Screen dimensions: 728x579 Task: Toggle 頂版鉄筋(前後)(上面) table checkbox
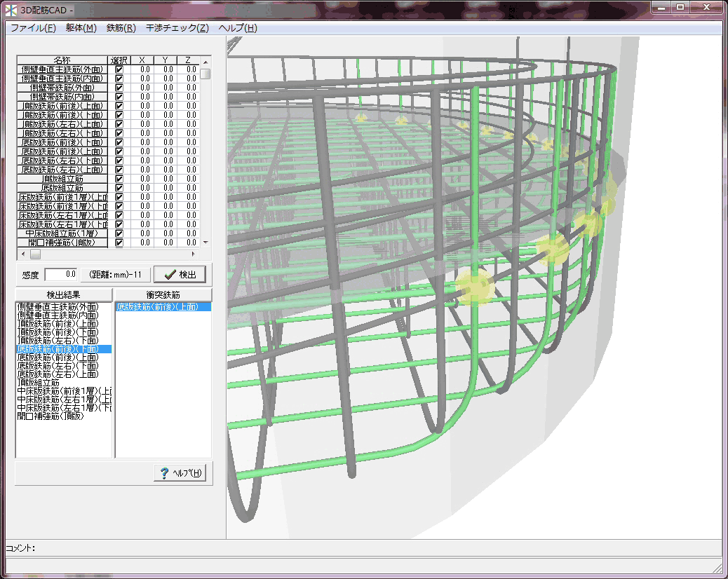click(119, 106)
